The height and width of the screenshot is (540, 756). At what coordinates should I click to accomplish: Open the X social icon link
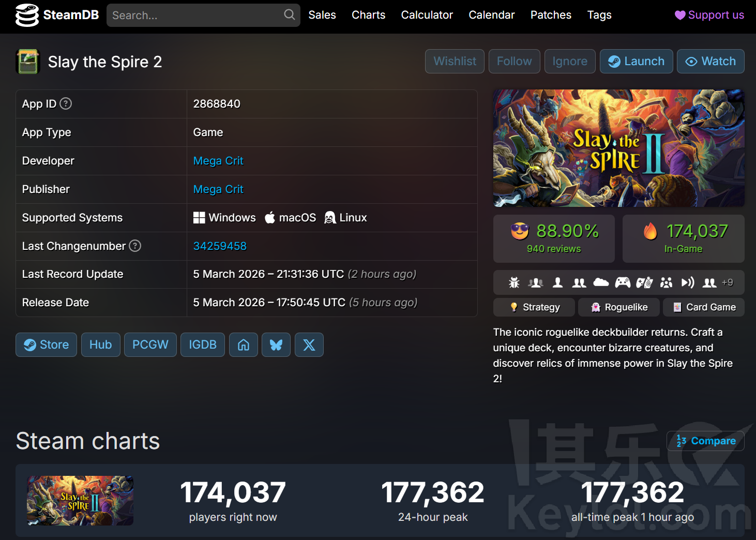tap(309, 345)
